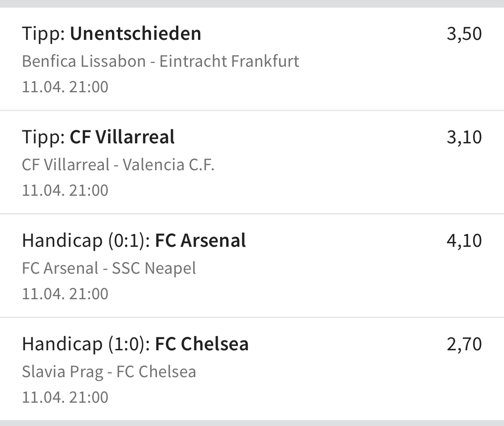The width and height of the screenshot is (504, 426).
Task: Click the Villarreal match time 11.04. 21:00
Action: (x=65, y=190)
